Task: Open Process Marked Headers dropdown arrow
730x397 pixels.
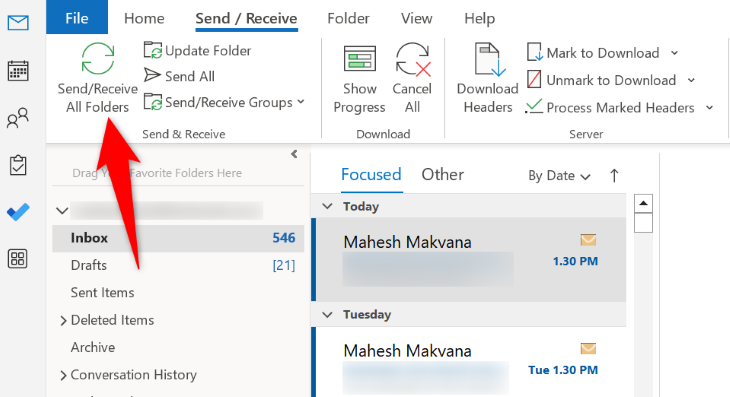Action: pos(710,108)
